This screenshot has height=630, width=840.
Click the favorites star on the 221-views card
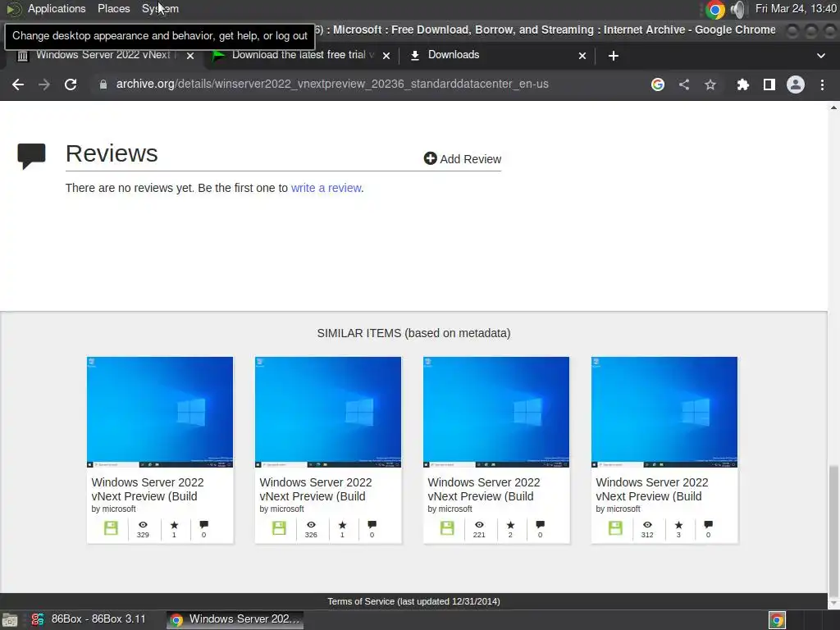pyautogui.click(x=510, y=525)
